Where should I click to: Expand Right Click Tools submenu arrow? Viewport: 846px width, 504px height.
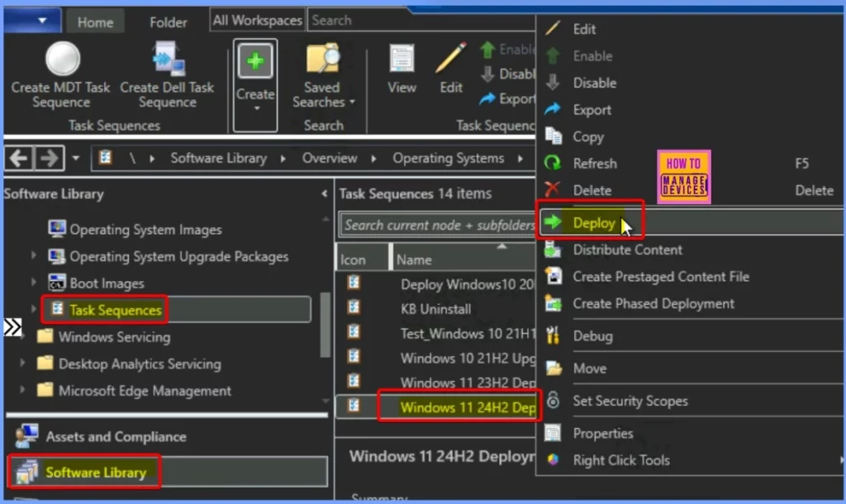tap(841, 459)
